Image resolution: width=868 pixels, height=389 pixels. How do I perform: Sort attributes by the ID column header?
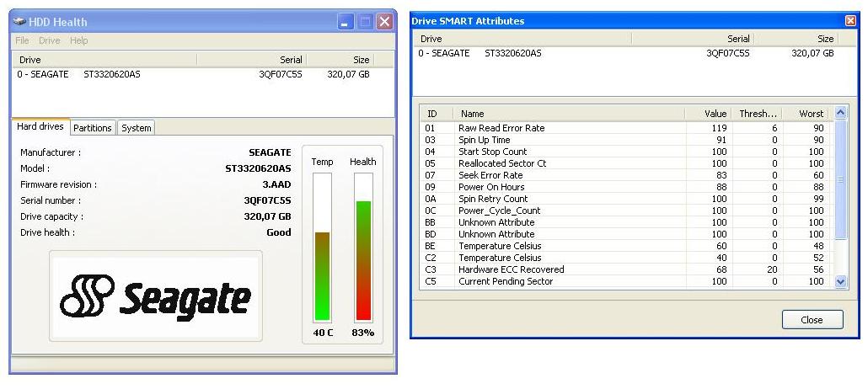[437, 114]
